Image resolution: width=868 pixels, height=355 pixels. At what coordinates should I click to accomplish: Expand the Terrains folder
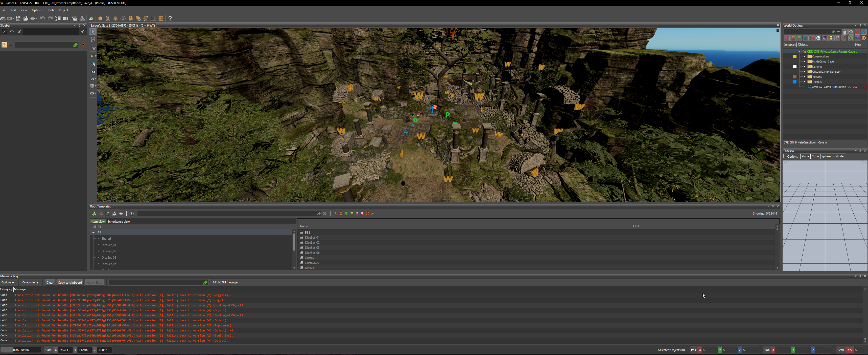(x=804, y=77)
